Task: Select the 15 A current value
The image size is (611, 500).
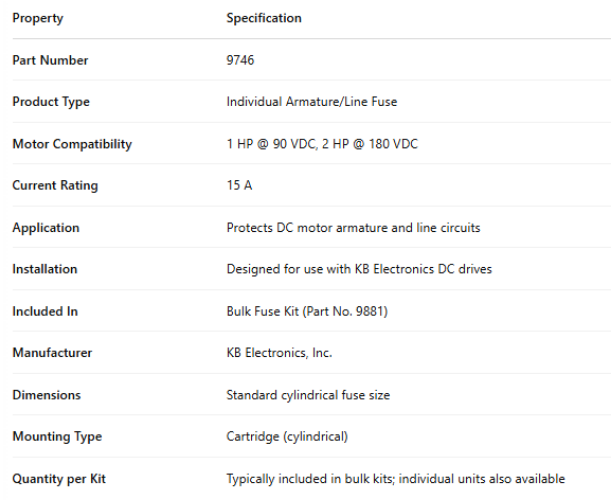Action: [x=239, y=186]
